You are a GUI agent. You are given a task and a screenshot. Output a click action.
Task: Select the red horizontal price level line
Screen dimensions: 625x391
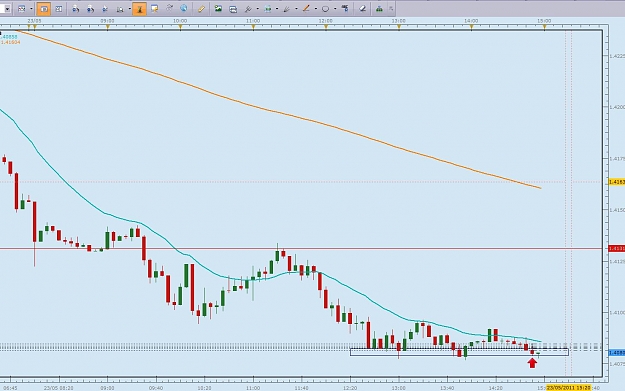point(301,249)
